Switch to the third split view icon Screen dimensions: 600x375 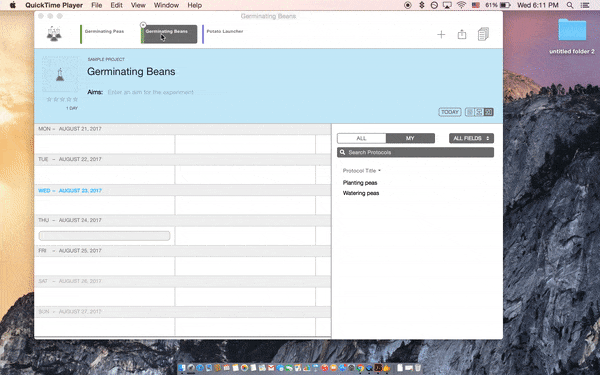tap(489, 112)
